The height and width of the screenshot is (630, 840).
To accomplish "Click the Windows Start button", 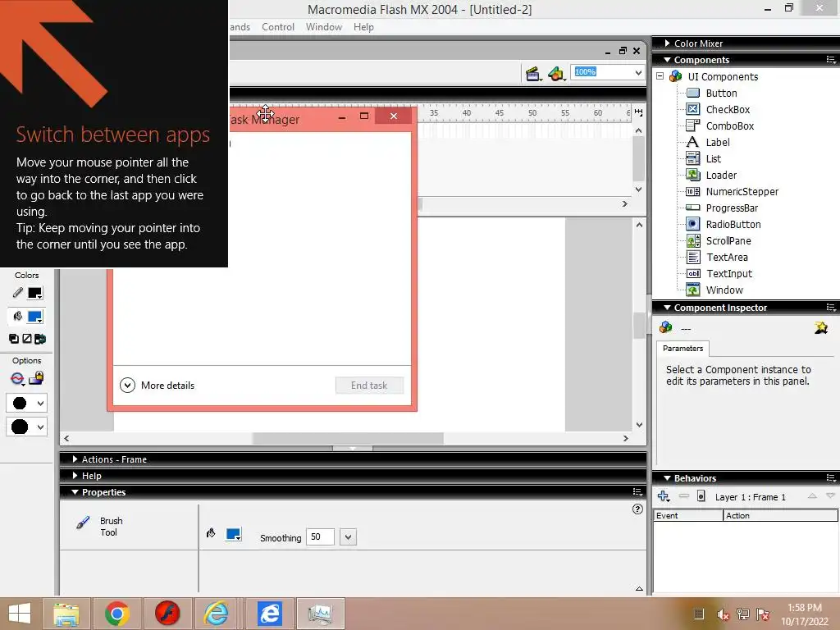I will [20, 614].
